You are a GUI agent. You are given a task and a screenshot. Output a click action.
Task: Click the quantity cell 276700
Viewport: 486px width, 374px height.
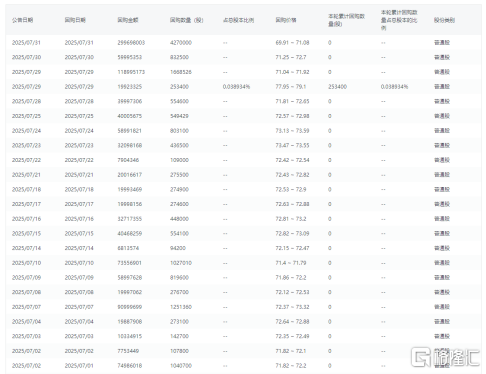(x=179, y=292)
